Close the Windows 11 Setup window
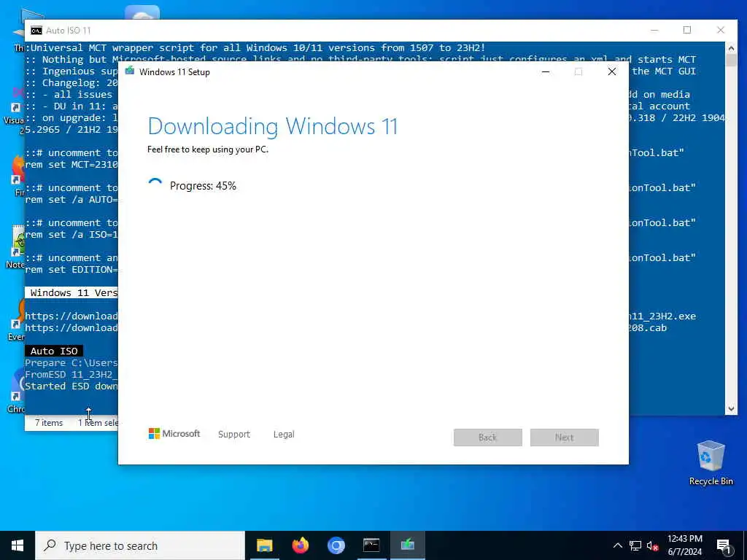Viewport: 747px width, 560px height. point(612,72)
